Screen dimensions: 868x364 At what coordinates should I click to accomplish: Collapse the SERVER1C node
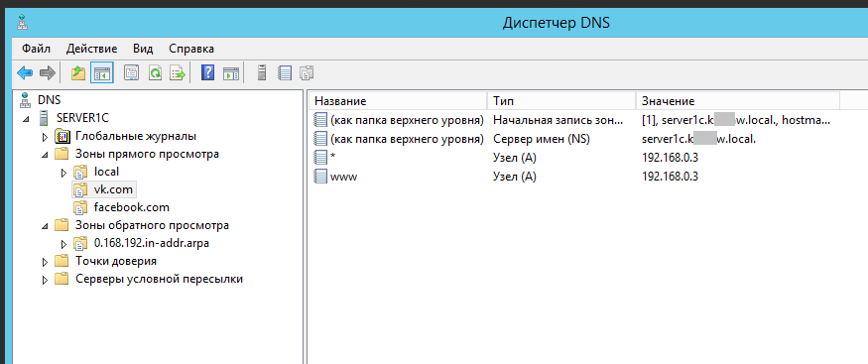[x=26, y=119]
